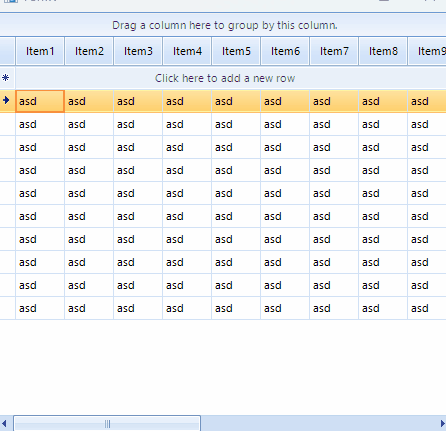The height and width of the screenshot is (431, 446).
Task: Select the Item7 column header
Action: [334, 51]
